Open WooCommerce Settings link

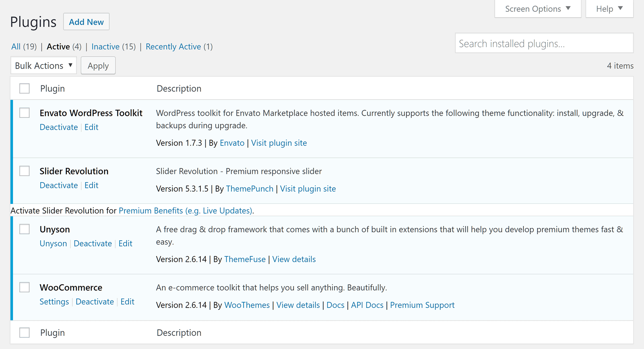coord(54,302)
